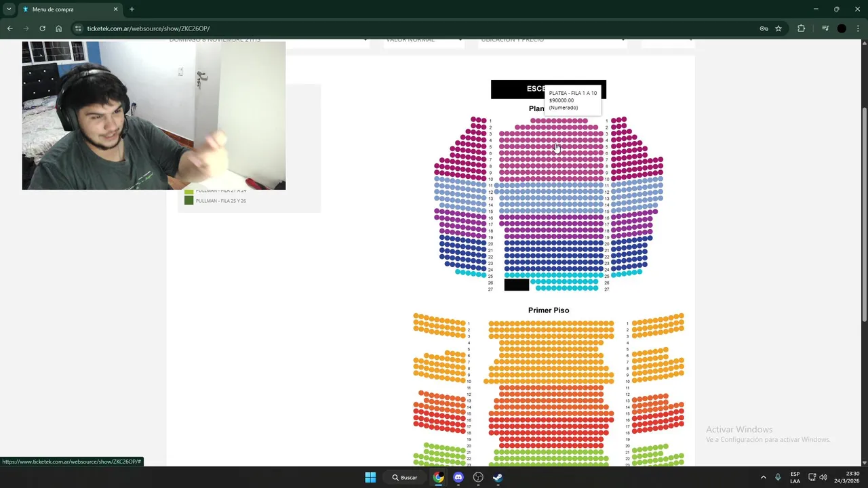Open Chrome three-dot menu
The width and height of the screenshot is (868, 488).
[858, 28]
